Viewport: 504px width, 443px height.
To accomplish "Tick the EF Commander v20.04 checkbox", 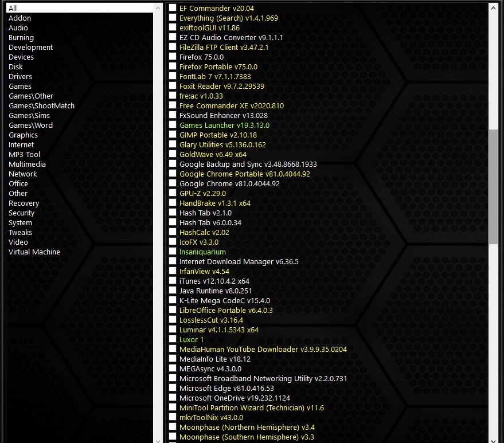I will pyautogui.click(x=173, y=7).
